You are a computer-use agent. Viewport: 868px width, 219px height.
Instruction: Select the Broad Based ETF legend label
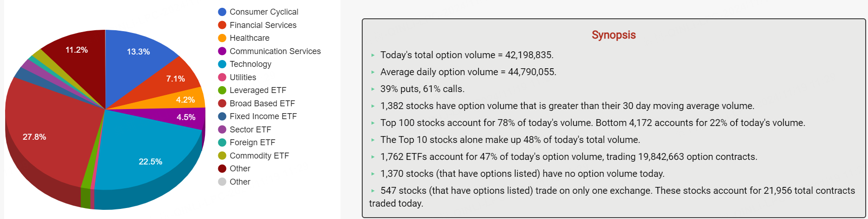[x=262, y=104]
